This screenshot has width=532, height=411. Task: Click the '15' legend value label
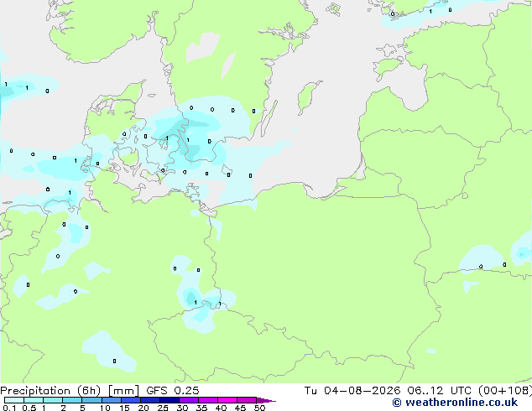[x=124, y=408]
